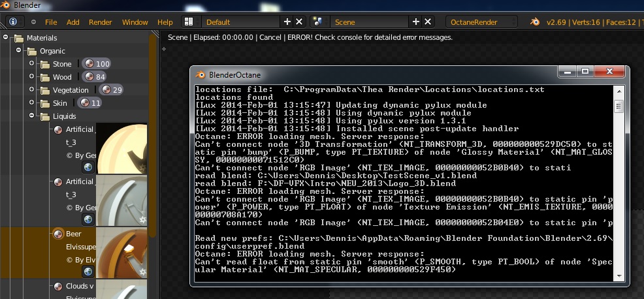Click the small plus widget under the Scene status text
Image resolution: width=644 pixels, height=299 pixels.
pyautogui.click(x=164, y=49)
